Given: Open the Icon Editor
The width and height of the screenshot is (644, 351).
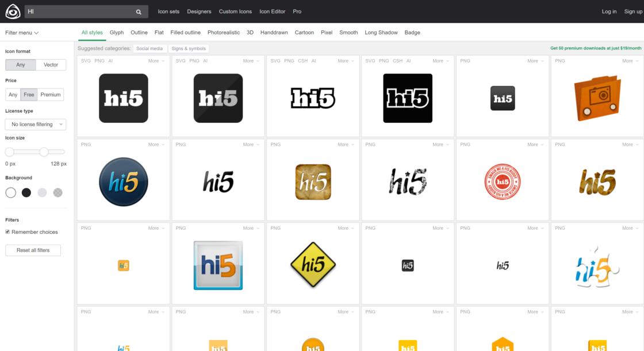Looking at the screenshot, I should coord(273,11).
